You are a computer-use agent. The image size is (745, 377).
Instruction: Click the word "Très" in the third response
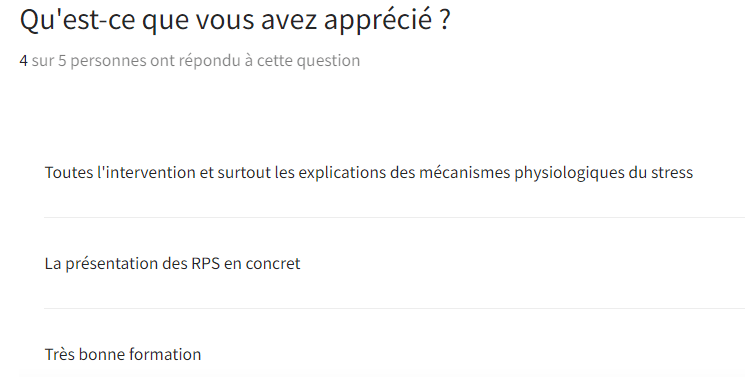click(59, 354)
